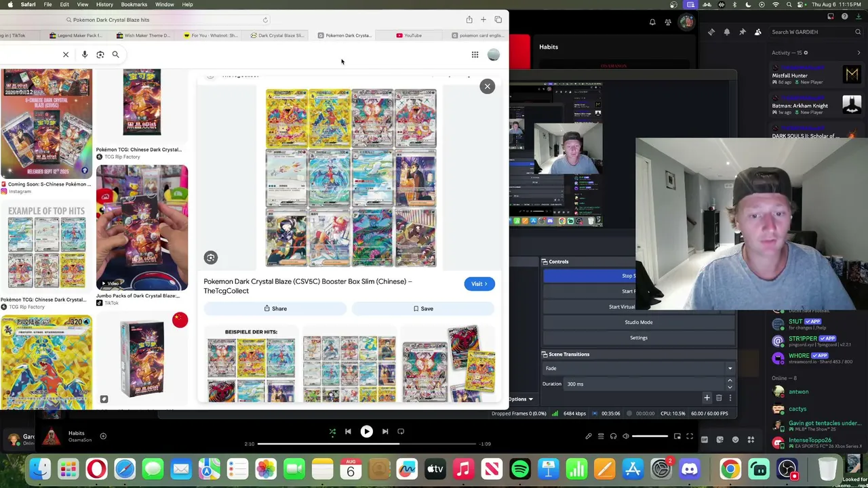The width and height of the screenshot is (868, 488).
Task: Open the Google apps grid
Action: [x=475, y=55]
